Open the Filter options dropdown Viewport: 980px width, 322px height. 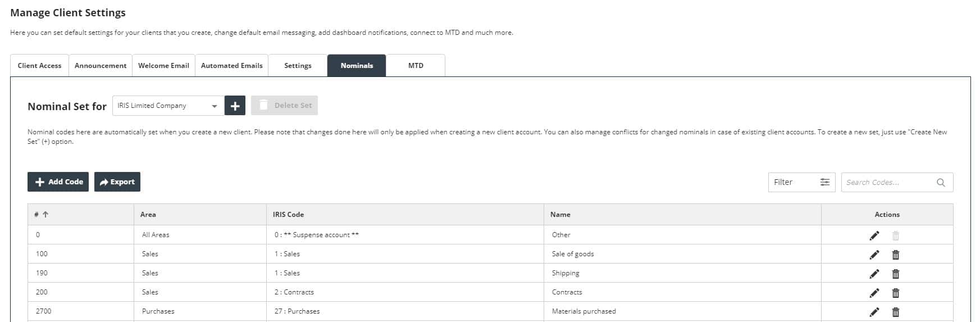(x=801, y=182)
